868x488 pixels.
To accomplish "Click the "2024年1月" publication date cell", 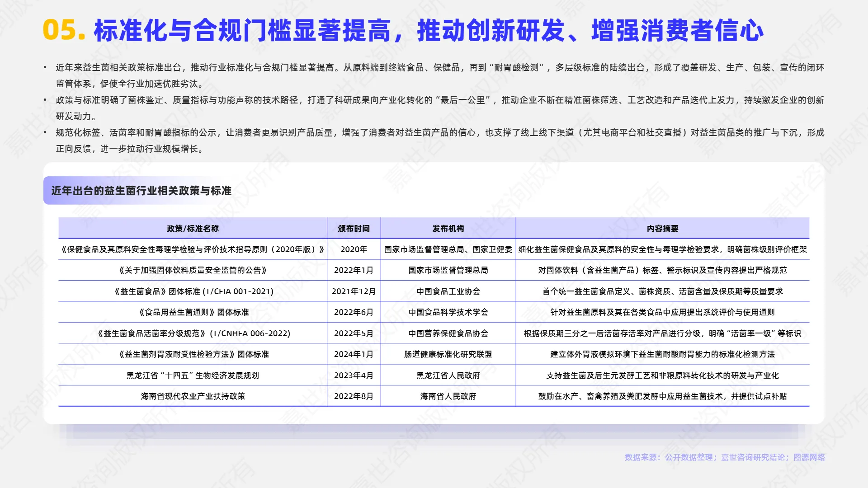I will (354, 354).
